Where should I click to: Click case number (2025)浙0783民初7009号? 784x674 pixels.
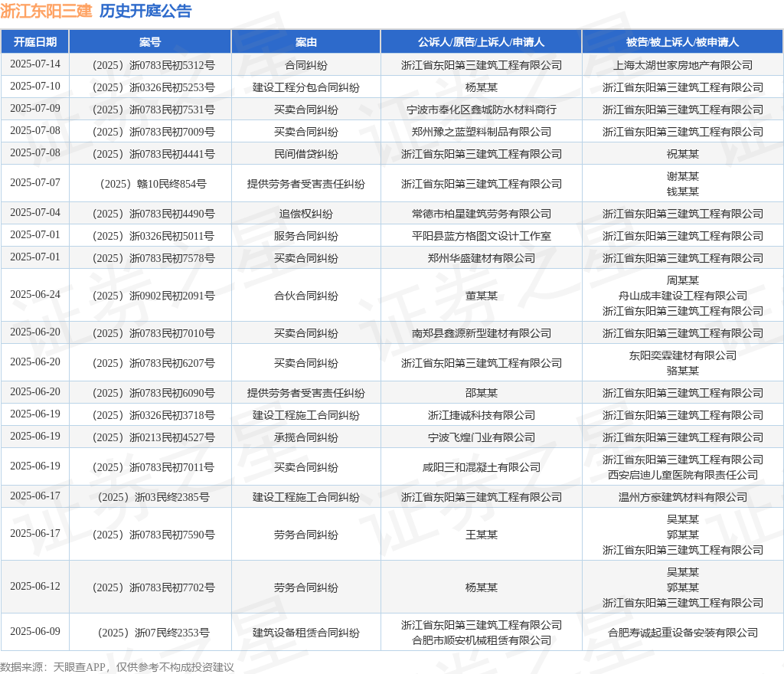(x=153, y=132)
